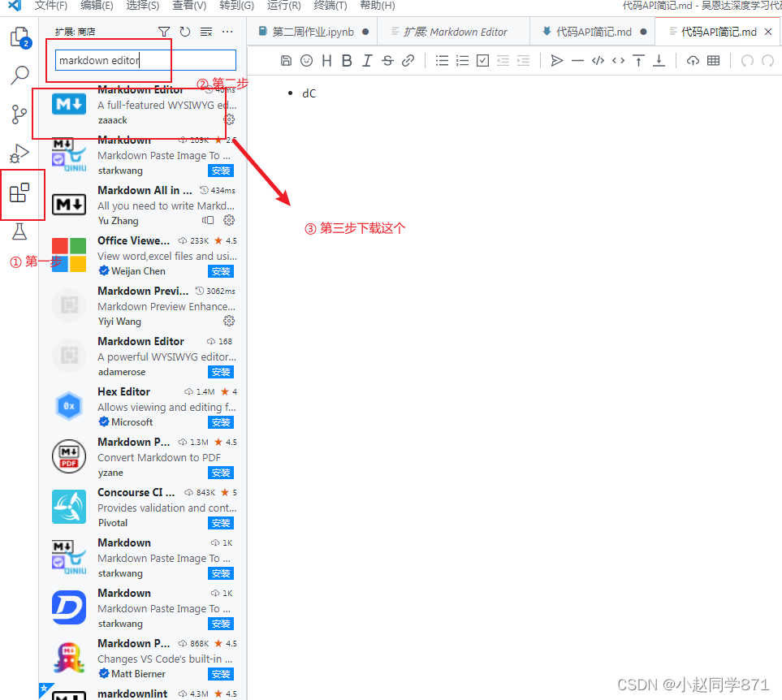
Task: Open the 查看(V) menu
Action: tap(189, 6)
